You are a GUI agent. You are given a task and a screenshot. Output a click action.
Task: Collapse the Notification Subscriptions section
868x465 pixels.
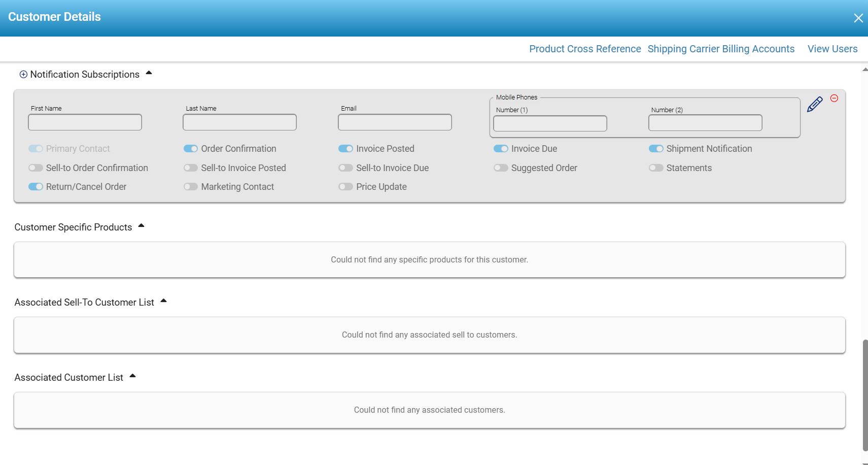[149, 73]
